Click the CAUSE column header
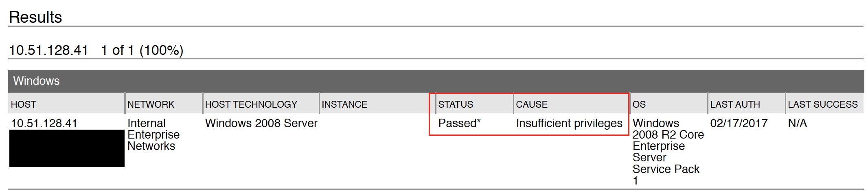The height and width of the screenshot is (191, 868). pos(532,104)
